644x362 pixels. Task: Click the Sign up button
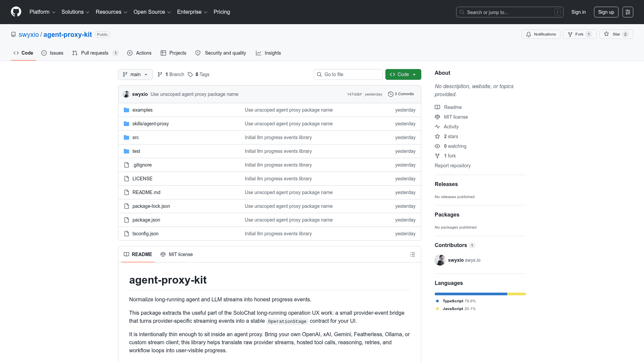tap(606, 12)
